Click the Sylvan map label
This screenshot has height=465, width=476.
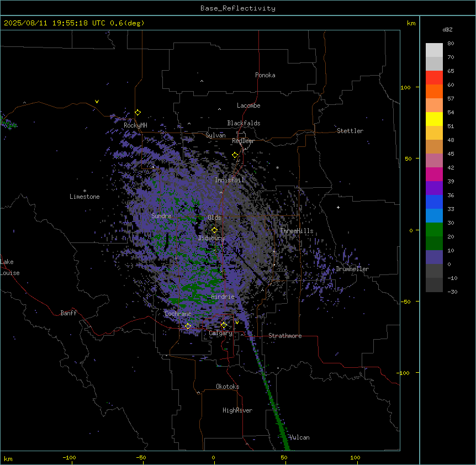pos(215,135)
